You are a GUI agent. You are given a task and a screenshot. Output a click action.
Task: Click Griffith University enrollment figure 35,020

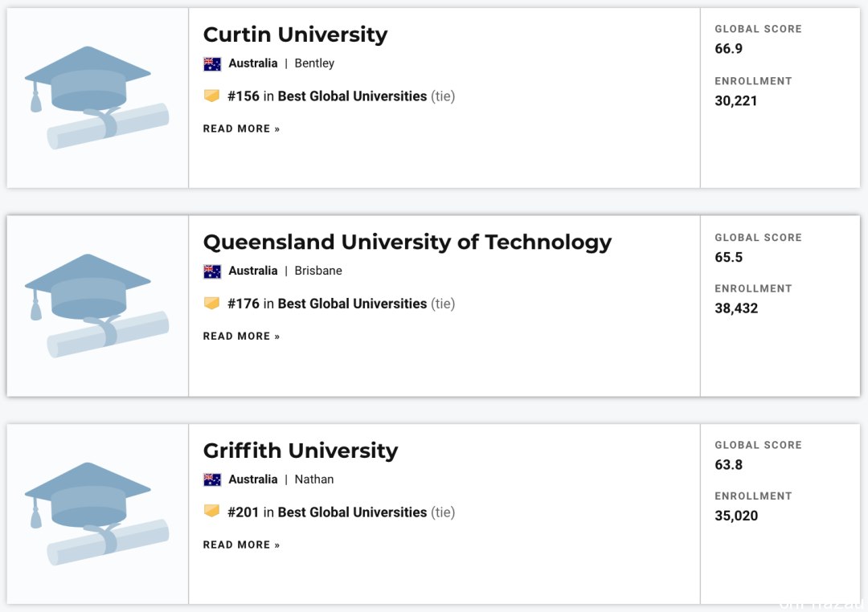coord(736,516)
